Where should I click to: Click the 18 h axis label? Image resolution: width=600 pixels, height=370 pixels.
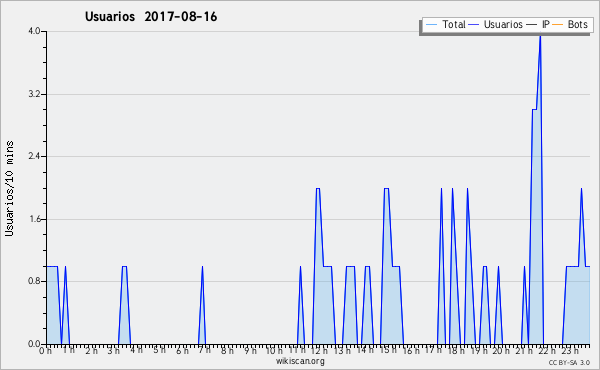pos(456,350)
